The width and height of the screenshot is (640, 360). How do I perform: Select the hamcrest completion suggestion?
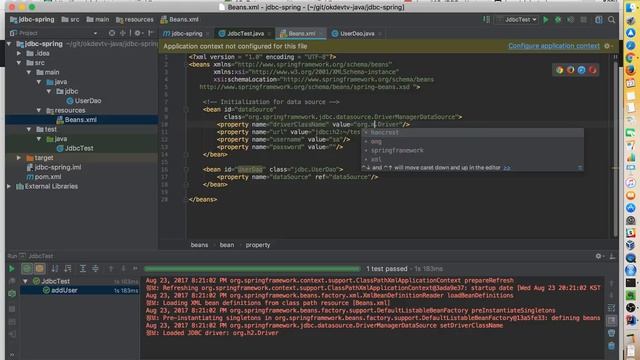[x=472, y=132]
